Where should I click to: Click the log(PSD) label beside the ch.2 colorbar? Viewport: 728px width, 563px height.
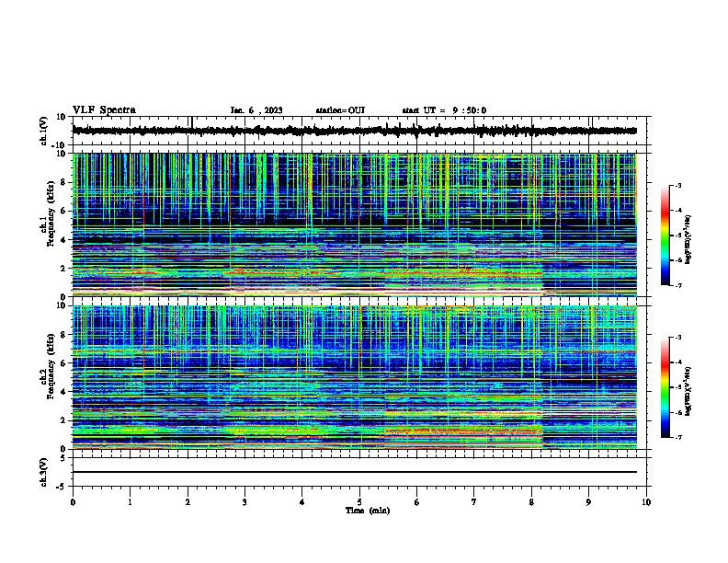pyautogui.click(x=688, y=391)
